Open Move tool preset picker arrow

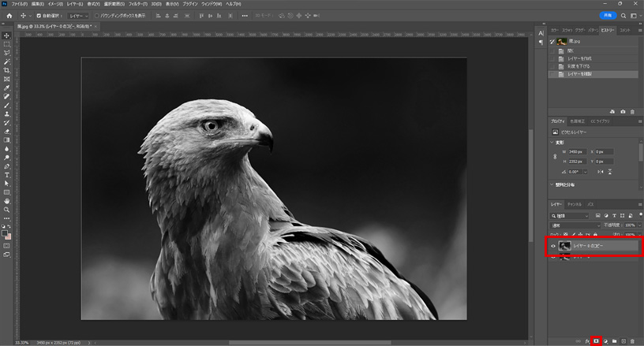[x=30, y=16]
